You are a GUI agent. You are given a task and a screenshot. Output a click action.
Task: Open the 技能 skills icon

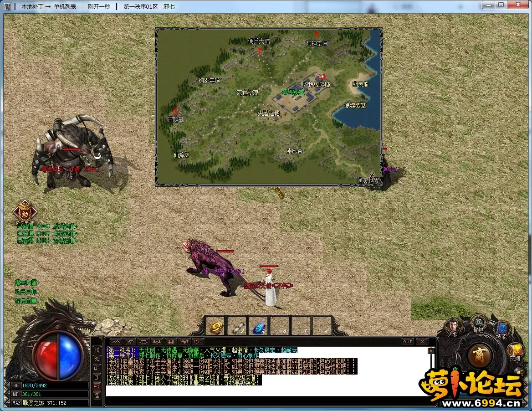tap(501, 331)
